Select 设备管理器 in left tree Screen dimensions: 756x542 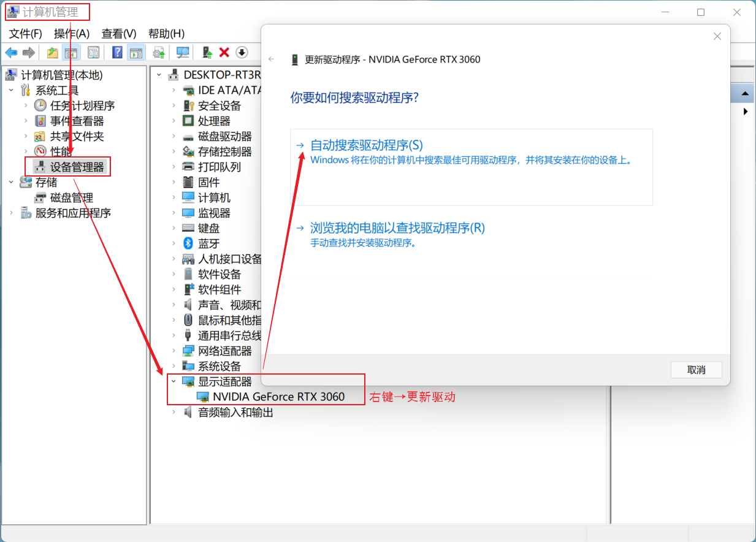tap(77, 167)
